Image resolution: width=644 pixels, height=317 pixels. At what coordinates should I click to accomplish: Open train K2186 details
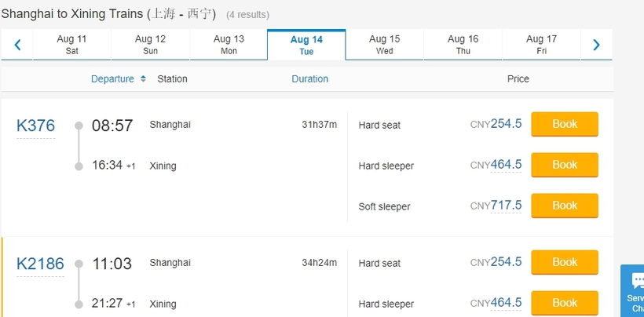coord(40,264)
